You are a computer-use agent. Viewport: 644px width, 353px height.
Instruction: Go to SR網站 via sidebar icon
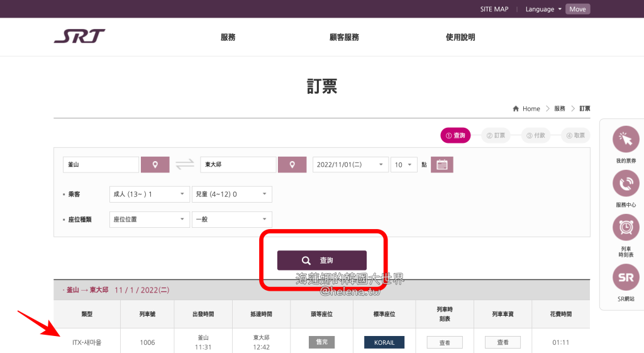626,277
